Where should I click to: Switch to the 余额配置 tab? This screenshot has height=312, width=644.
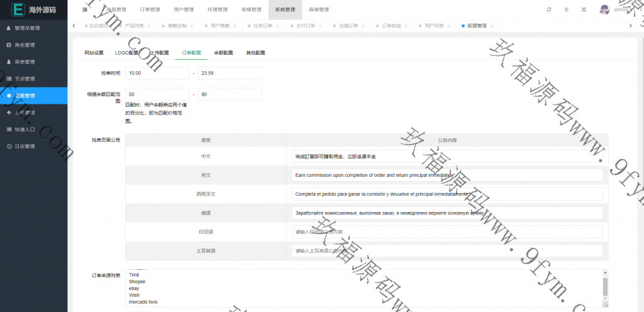click(x=223, y=53)
